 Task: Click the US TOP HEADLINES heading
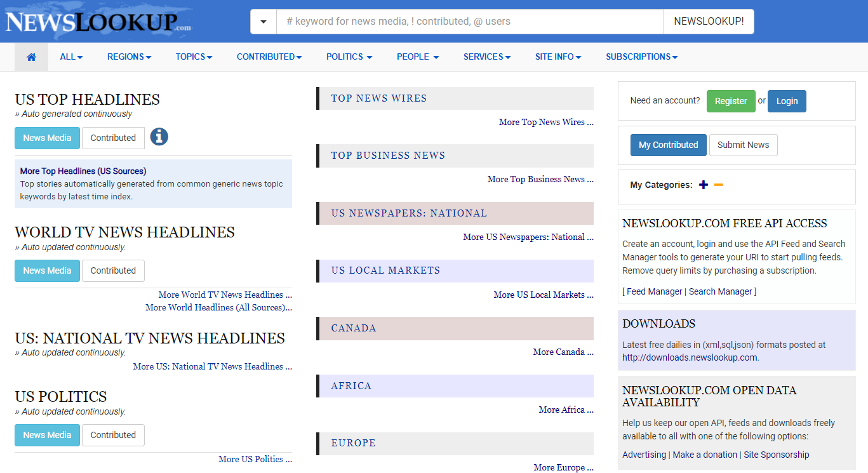[87, 100]
